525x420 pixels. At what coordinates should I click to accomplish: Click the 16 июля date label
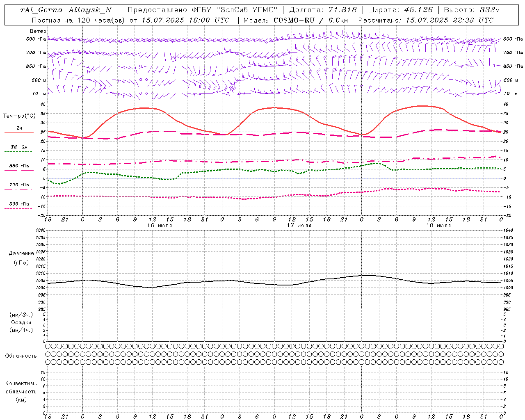coord(160,226)
